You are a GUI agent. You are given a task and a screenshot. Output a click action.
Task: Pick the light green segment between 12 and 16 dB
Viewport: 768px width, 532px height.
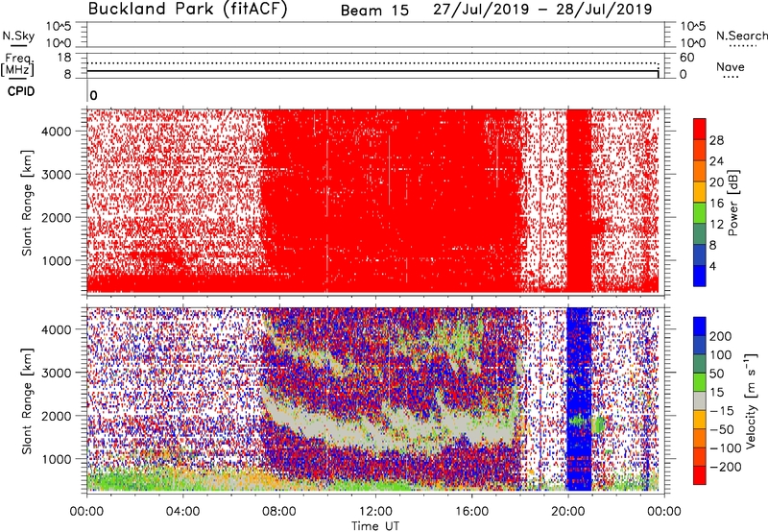click(700, 212)
